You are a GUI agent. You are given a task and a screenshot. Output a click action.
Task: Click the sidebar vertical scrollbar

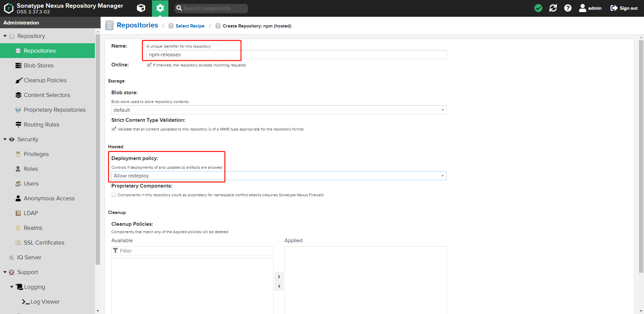pyautogui.click(x=98, y=149)
